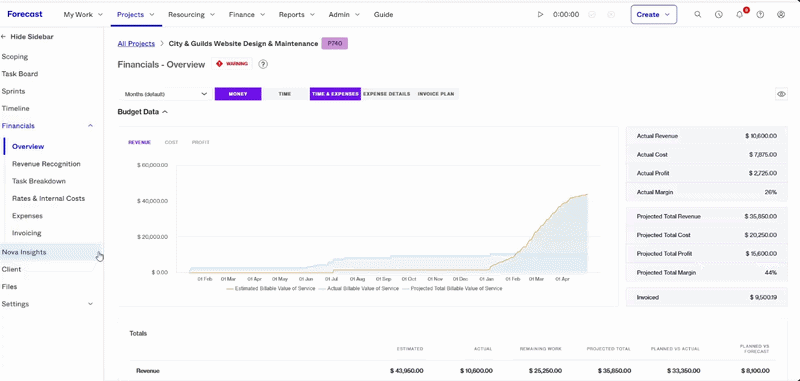Open the user profile icon

pyautogui.click(x=781, y=15)
